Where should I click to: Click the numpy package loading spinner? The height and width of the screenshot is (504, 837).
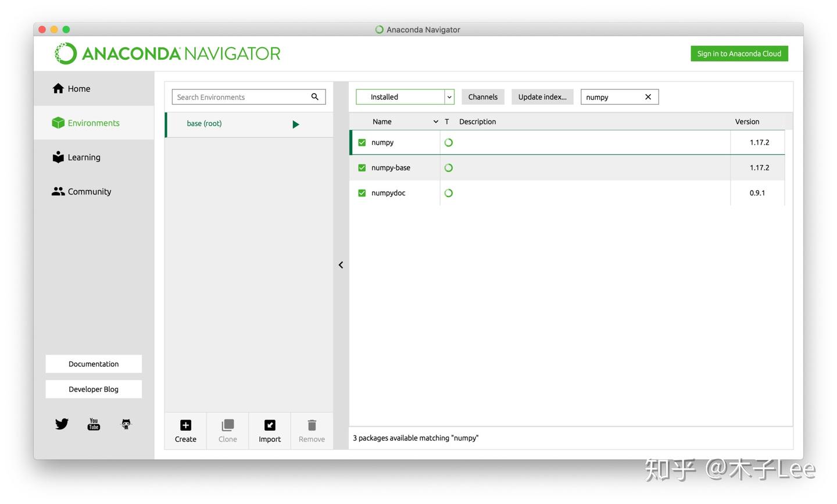[x=448, y=142]
